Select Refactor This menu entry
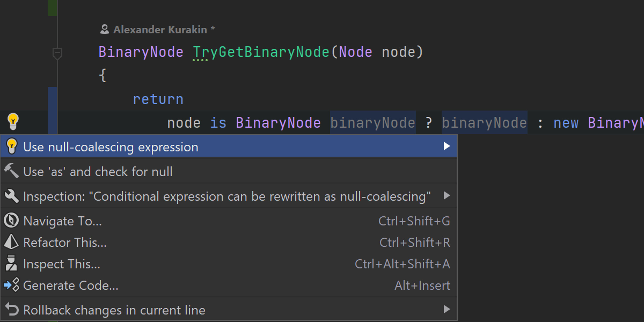Image resolution: width=644 pixels, height=322 pixels. click(x=65, y=243)
